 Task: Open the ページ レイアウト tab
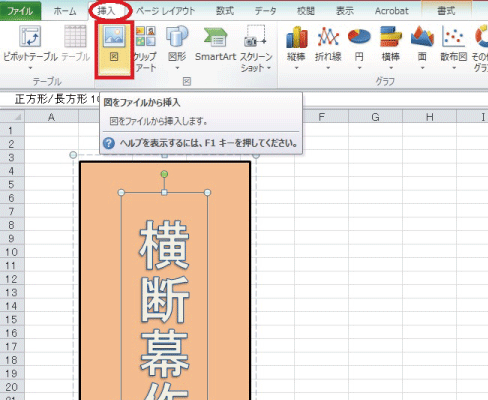[166, 11]
